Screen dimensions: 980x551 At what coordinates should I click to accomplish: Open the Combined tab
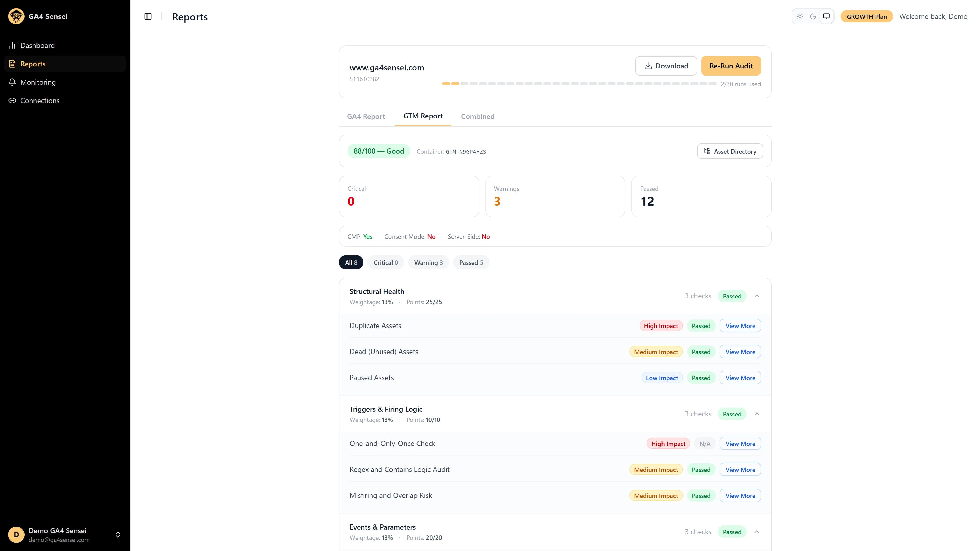point(477,116)
